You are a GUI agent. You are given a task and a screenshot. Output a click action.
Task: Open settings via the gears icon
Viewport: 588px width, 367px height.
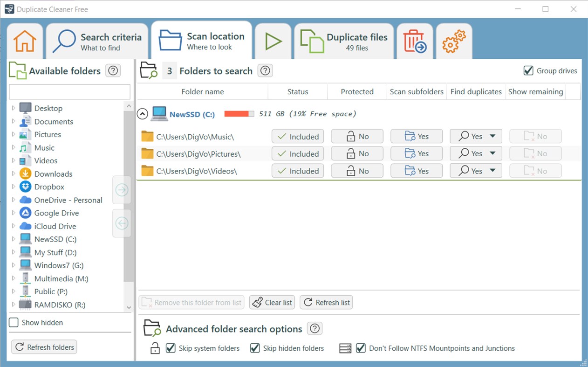453,41
